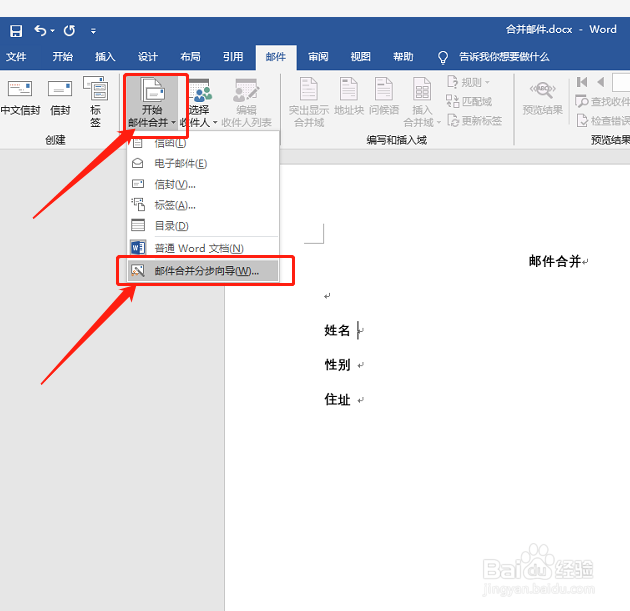Choose 标签(A)... from the merge menu
This screenshot has width=630, height=611.
(x=202, y=205)
